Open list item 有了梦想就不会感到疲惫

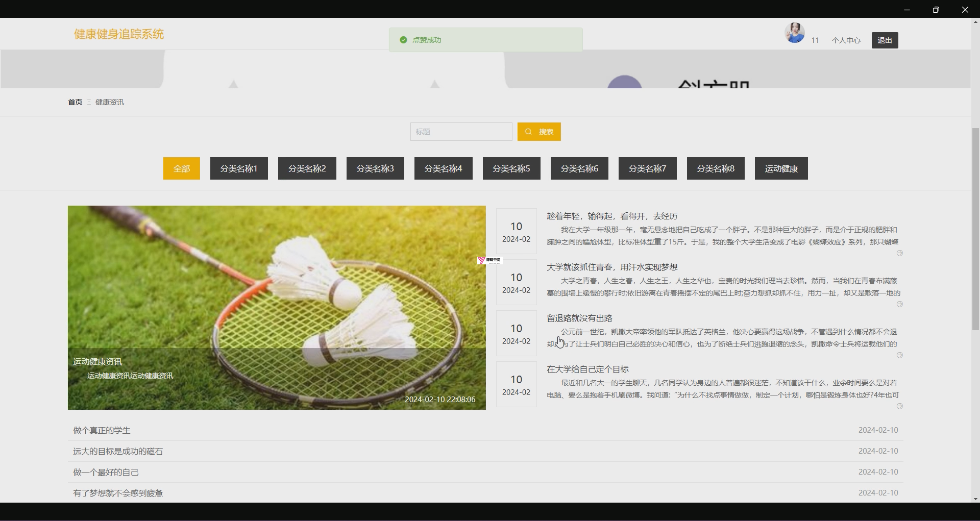(118, 493)
